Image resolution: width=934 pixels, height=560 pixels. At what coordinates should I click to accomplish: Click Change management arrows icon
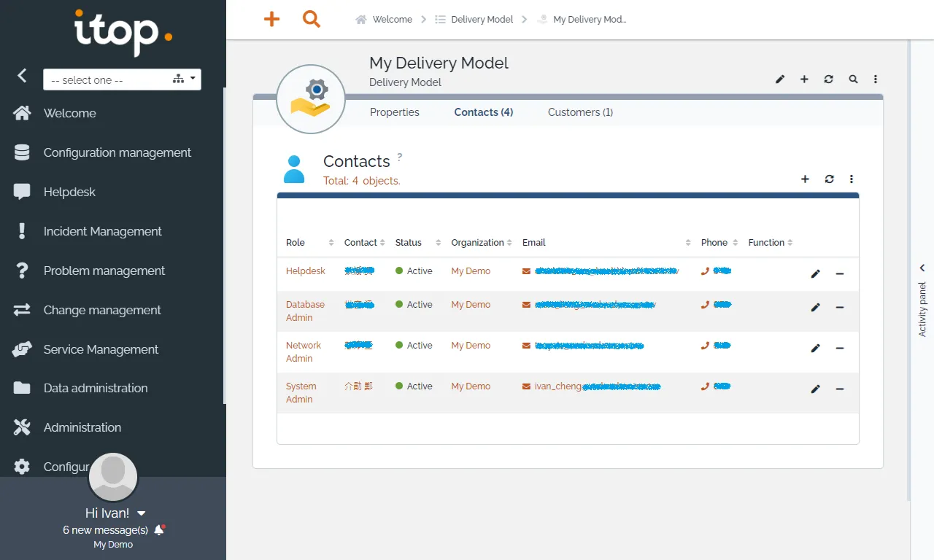click(22, 310)
